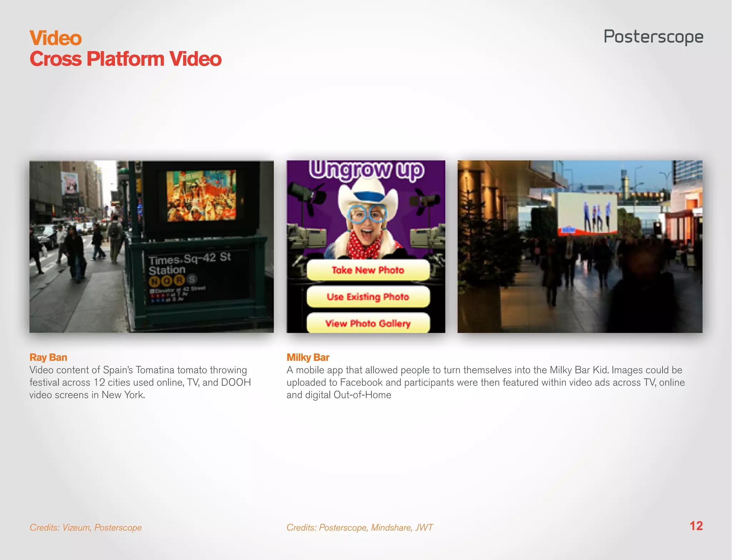Click 'Credits: Vizeum, Posterscope' text
The height and width of the screenshot is (560, 732).
coord(86,527)
